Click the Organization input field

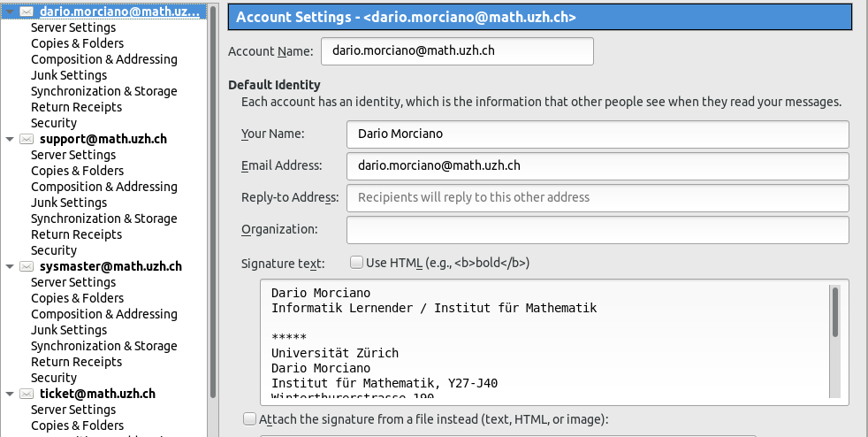coord(598,230)
